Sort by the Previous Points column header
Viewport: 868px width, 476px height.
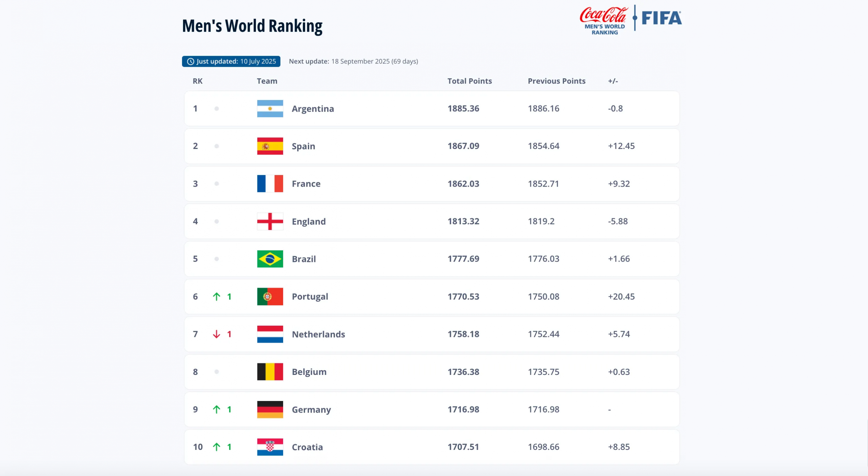click(x=556, y=81)
